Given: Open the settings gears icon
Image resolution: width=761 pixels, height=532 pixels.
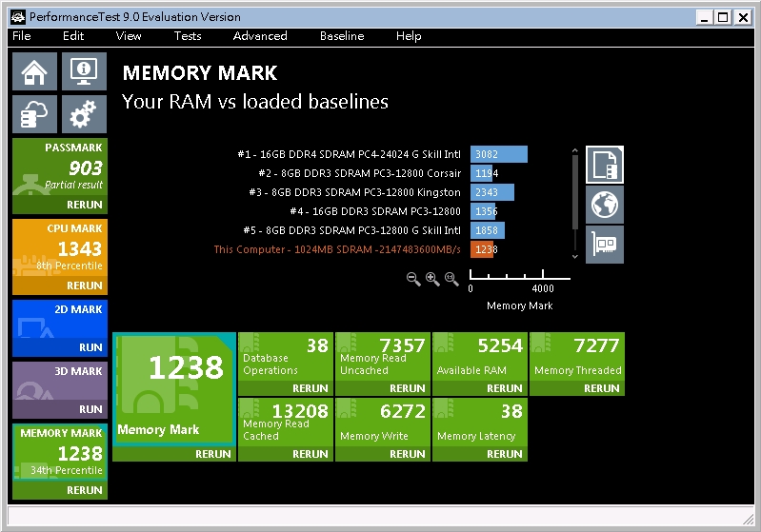Looking at the screenshot, I should pos(84,114).
